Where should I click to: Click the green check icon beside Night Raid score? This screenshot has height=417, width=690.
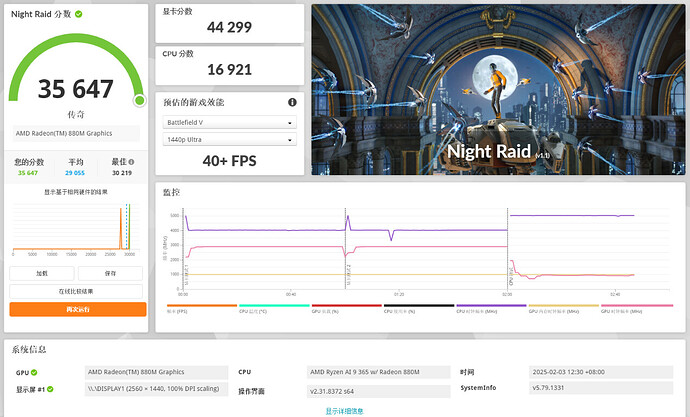pyautogui.click(x=79, y=15)
